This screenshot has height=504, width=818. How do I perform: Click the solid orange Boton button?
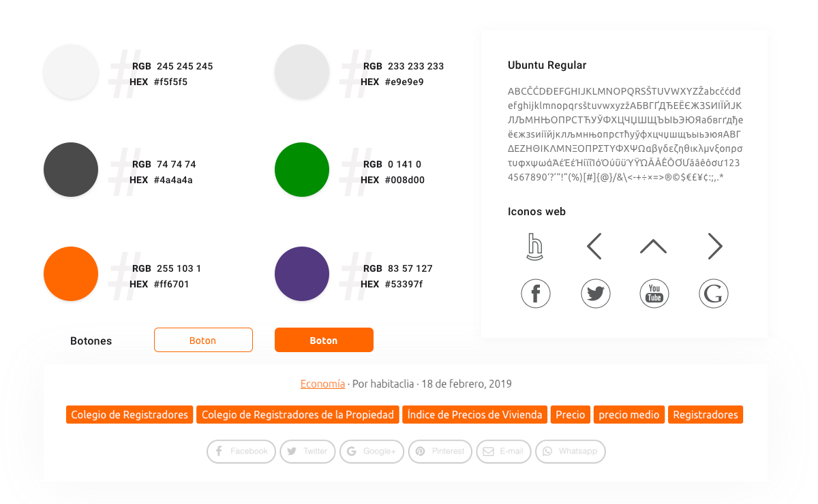click(x=324, y=340)
